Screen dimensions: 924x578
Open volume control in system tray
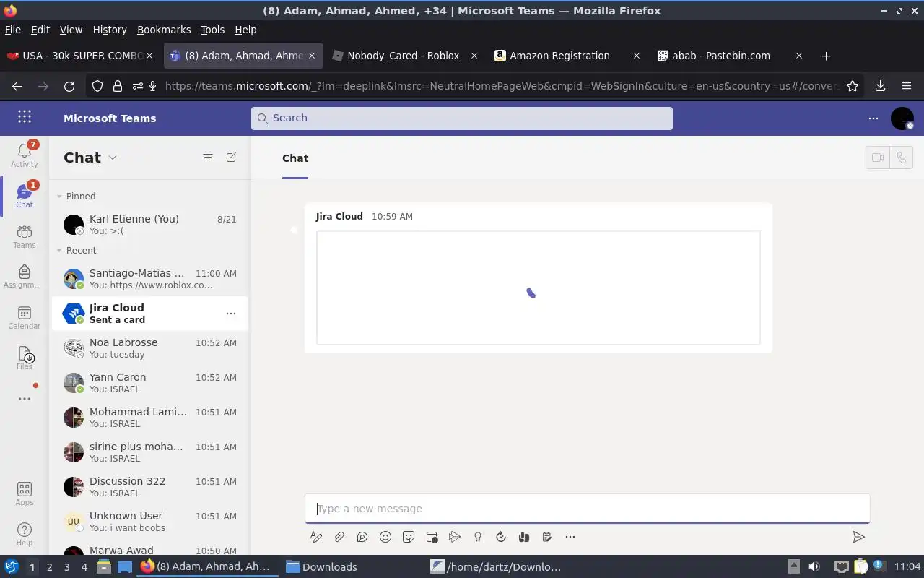pyautogui.click(x=814, y=567)
